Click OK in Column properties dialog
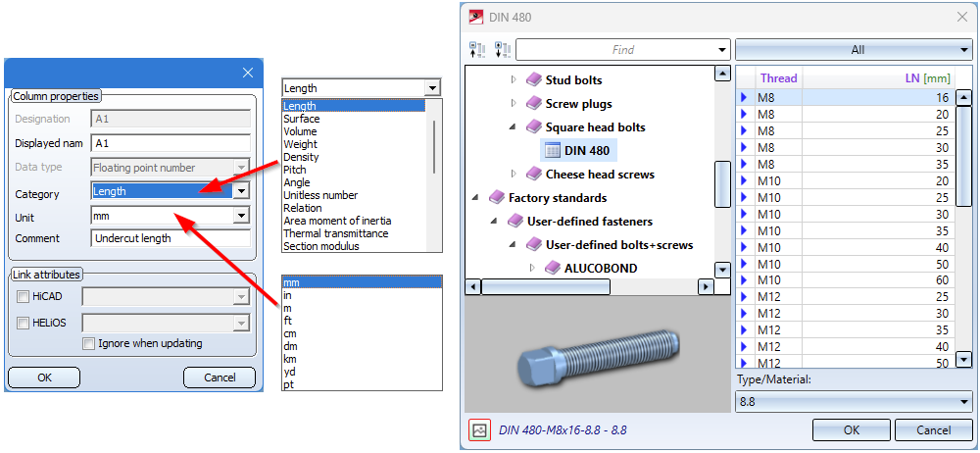This screenshot has width=980, height=453. point(44,377)
